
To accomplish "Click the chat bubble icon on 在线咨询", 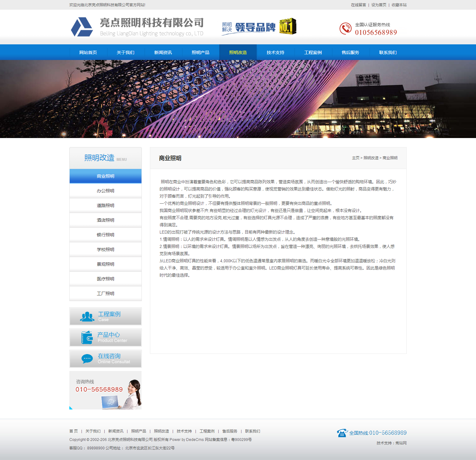I will 87,359.
